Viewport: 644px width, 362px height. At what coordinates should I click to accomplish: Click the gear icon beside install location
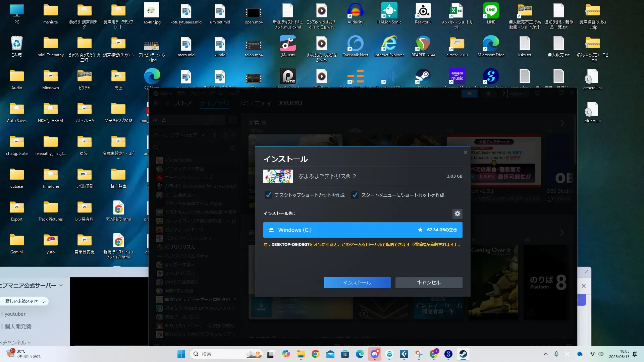[x=457, y=214]
